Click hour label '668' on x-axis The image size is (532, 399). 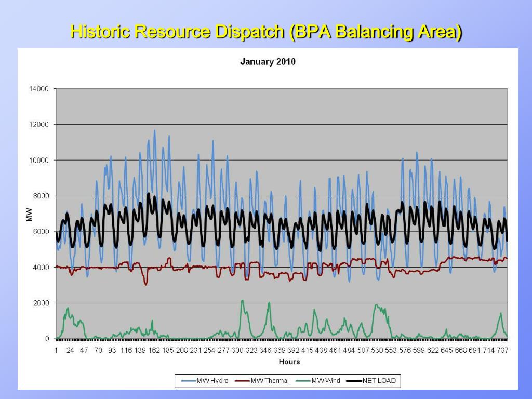coord(461,350)
